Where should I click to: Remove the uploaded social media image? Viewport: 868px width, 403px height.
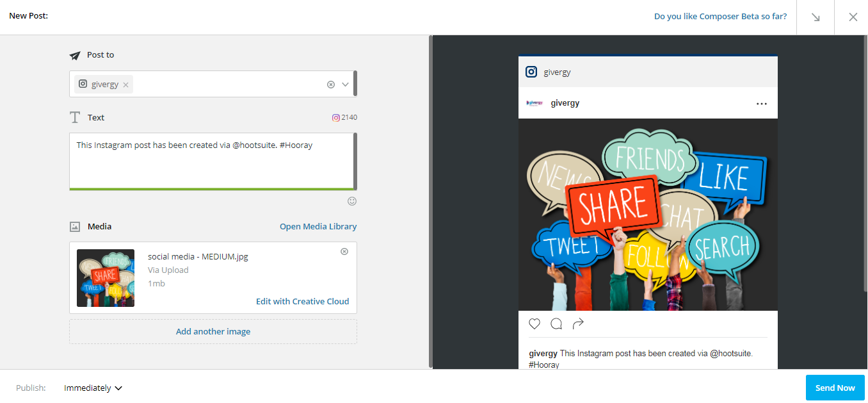(x=344, y=251)
